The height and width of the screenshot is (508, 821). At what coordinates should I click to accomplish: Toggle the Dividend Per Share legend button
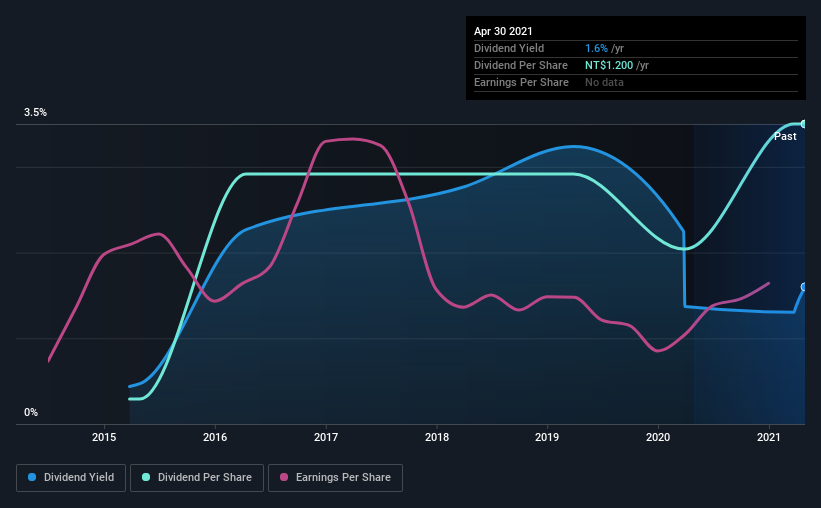point(197,478)
